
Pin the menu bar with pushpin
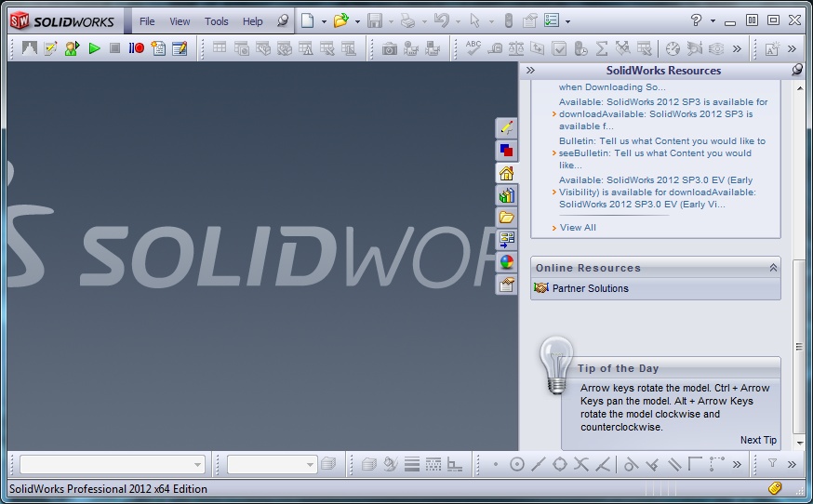pyautogui.click(x=283, y=20)
